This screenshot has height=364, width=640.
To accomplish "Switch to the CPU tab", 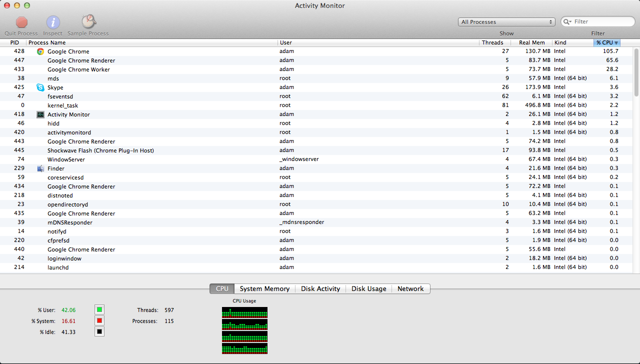I will click(222, 288).
